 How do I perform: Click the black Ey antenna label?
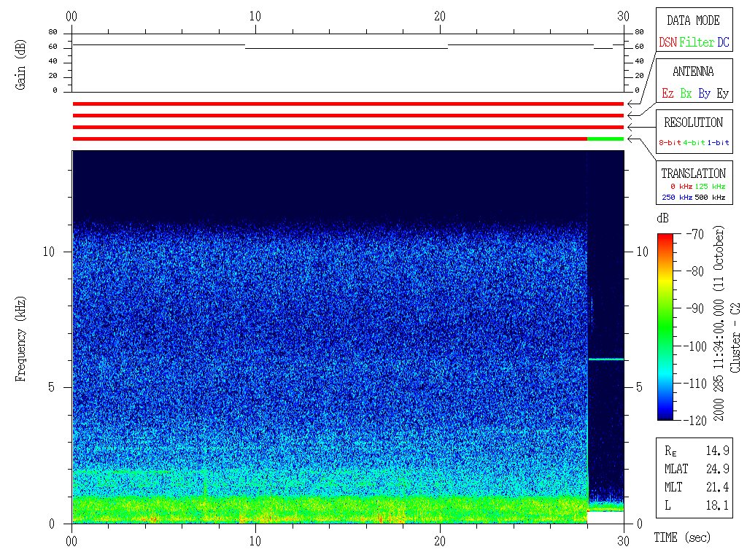[x=722, y=93]
